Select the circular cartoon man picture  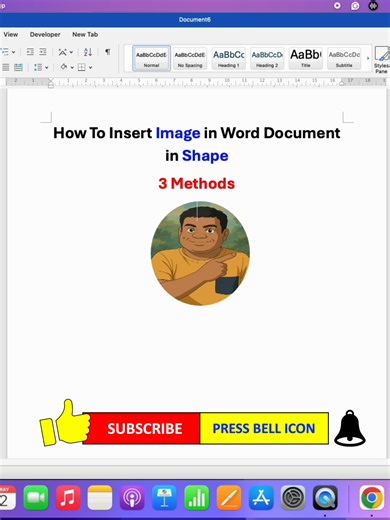coord(200,253)
